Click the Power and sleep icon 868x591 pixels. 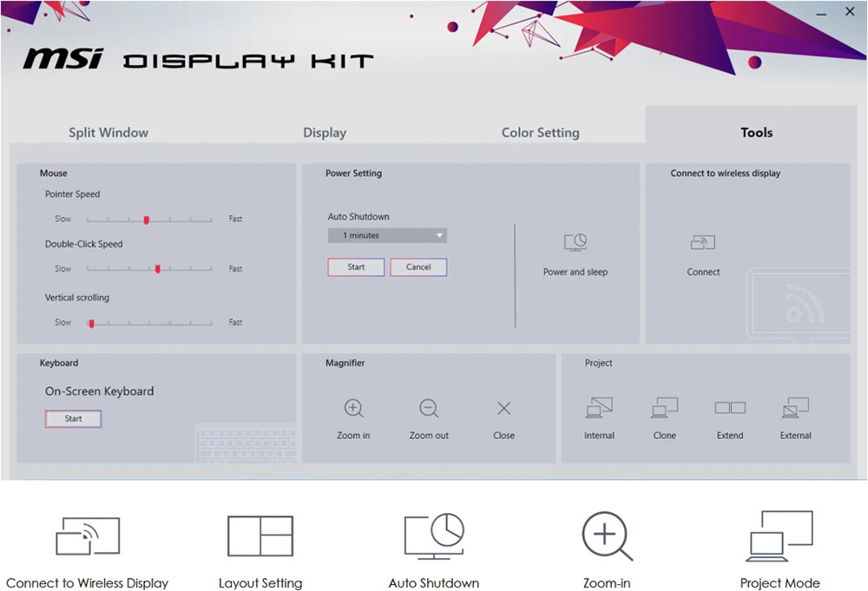point(575,242)
